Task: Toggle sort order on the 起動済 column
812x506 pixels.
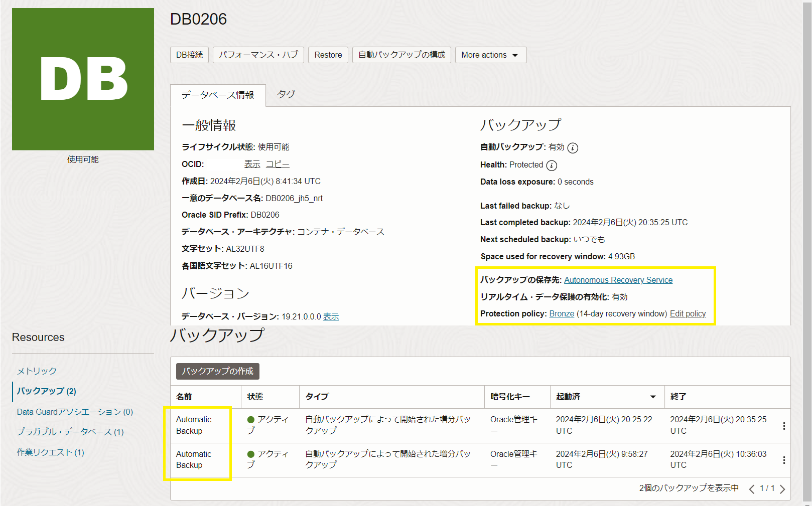Action: click(652, 396)
